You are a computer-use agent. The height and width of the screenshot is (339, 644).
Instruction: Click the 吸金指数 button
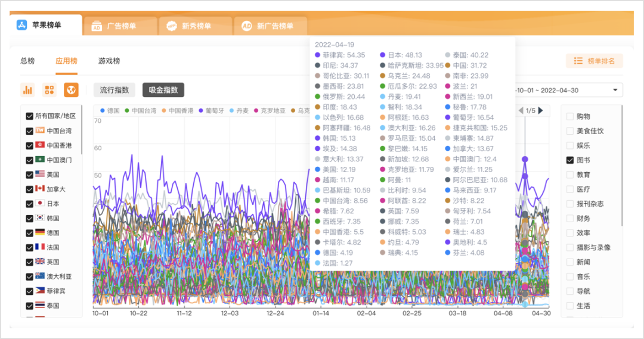coord(163,90)
